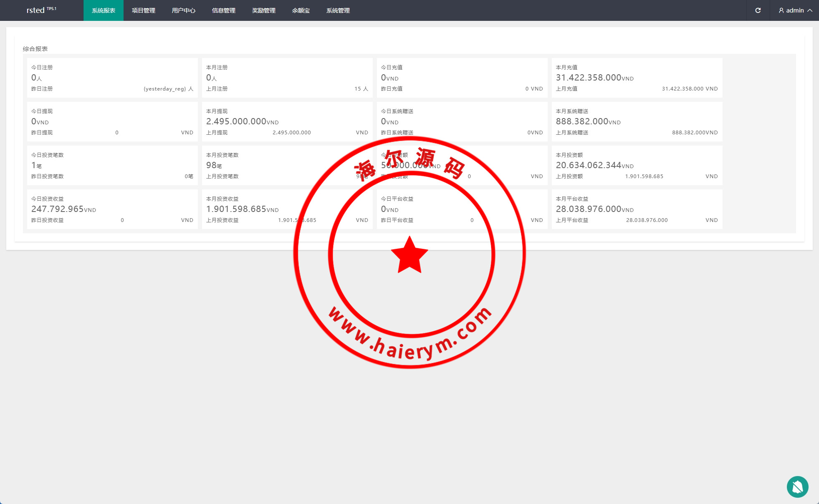Open the 信息管理 menu
The width and height of the screenshot is (819, 504).
point(224,10)
